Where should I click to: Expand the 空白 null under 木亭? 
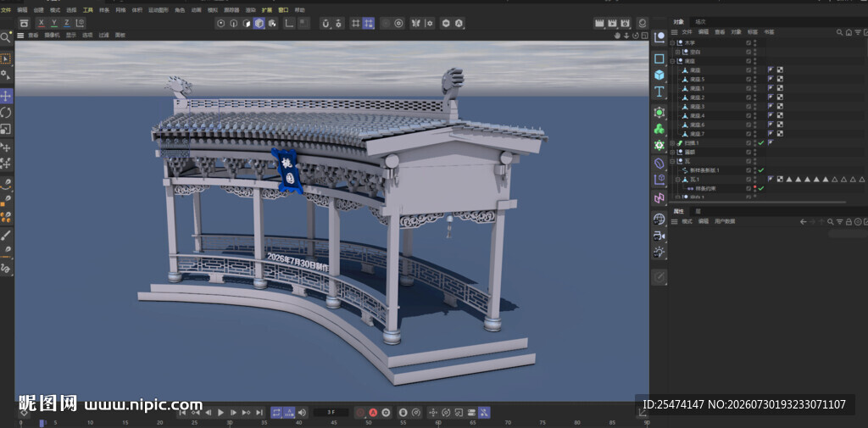(677, 52)
